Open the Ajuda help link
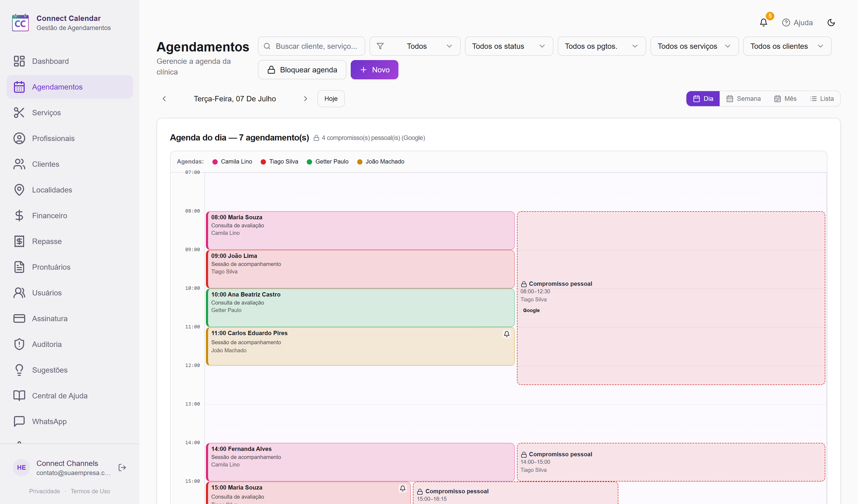Image resolution: width=858 pixels, height=504 pixels. point(797,23)
